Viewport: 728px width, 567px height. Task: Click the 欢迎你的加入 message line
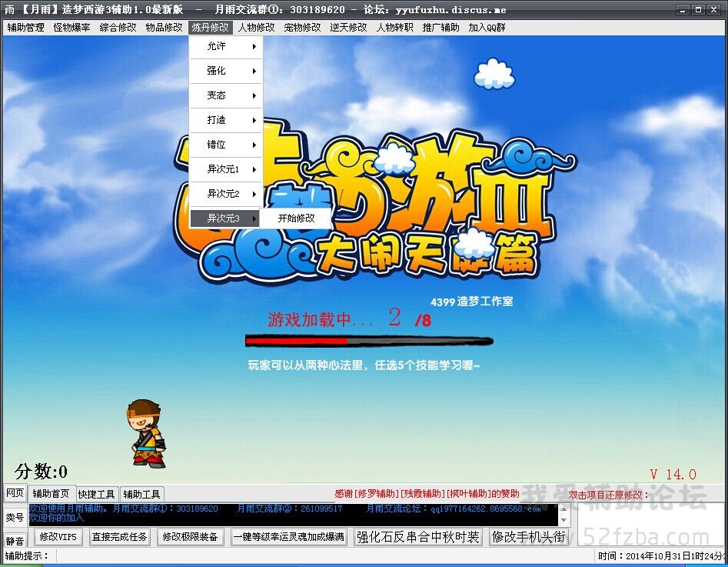click(56, 517)
